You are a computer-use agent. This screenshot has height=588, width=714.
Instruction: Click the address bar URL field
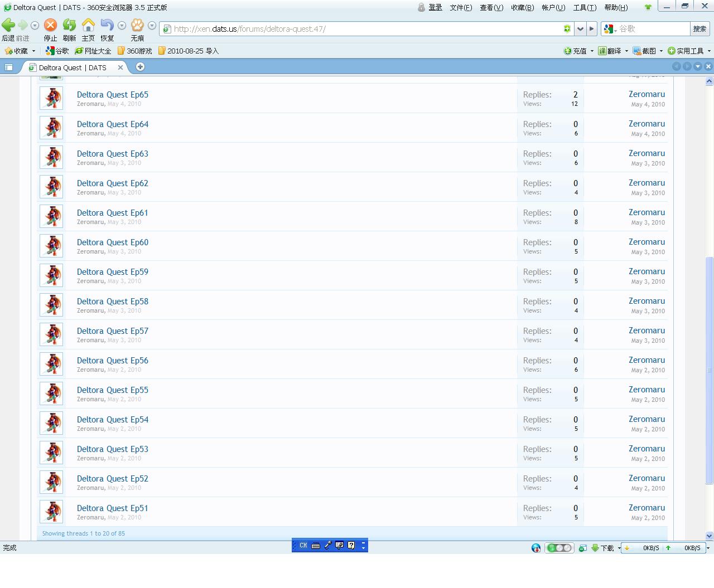coord(367,28)
